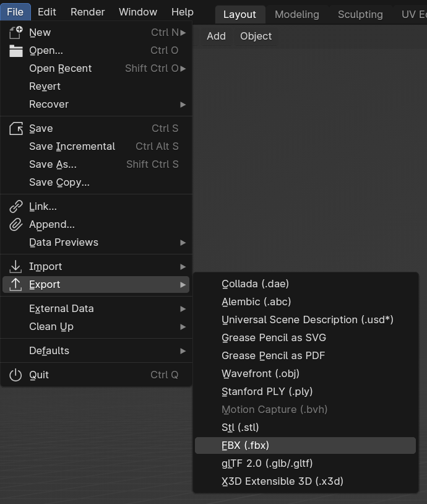The image size is (427, 504).
Task: Click the Save disk icon
Action: pyautogui.click(x=15, y=129)
